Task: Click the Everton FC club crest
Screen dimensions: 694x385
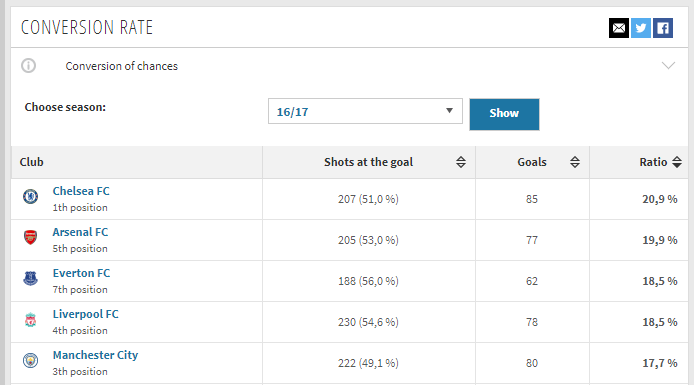Action: tap(31, 278)
